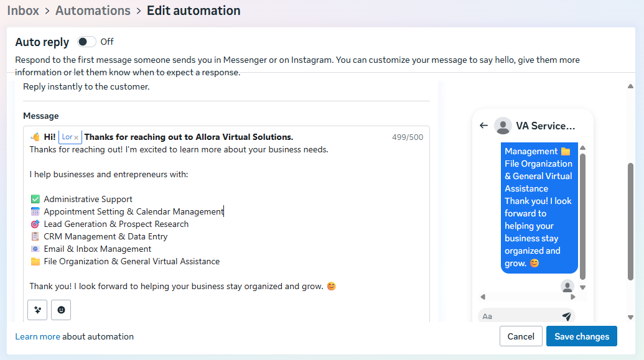Click main panel scrollbar up arrow
644x360 pixels.
click(x=630, y=86)
